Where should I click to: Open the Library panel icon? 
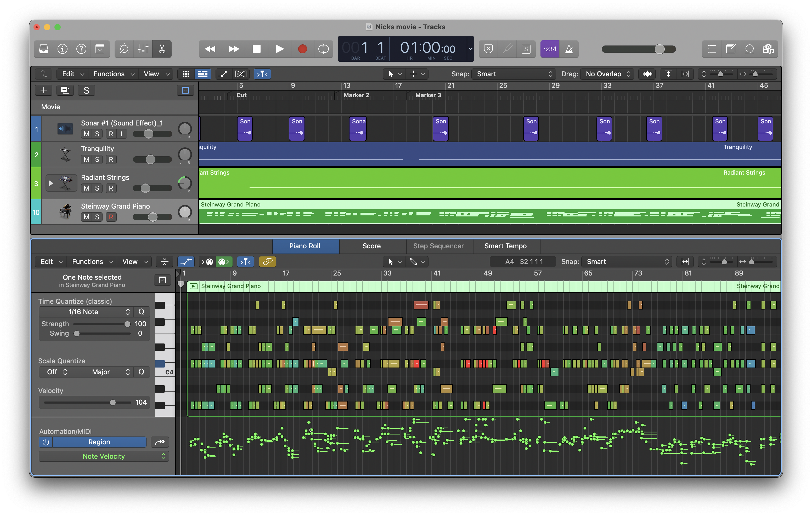pos(43,49)
